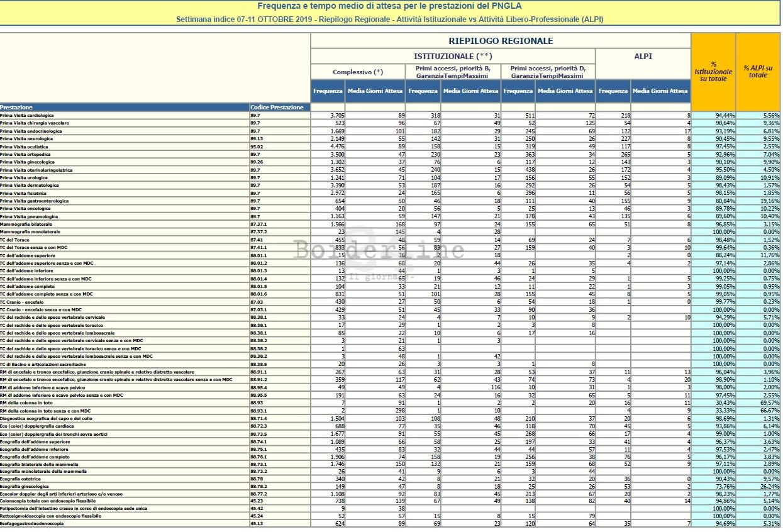Viewport: 783px width, 532px height.
Task: Select the "% ALPI su totale" header
Action: tap(758, 70)
